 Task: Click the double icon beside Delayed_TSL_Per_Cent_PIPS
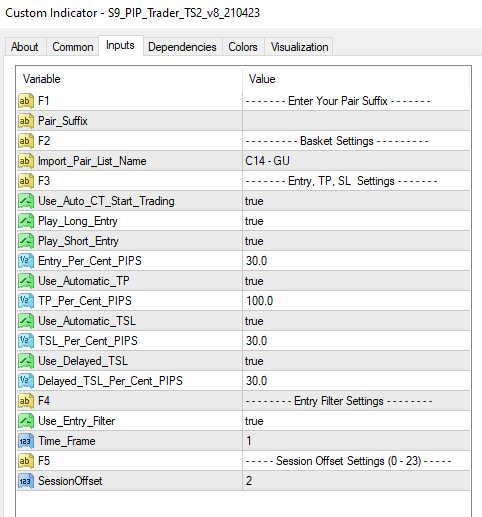pyautogui.click(x=26, y=381)
